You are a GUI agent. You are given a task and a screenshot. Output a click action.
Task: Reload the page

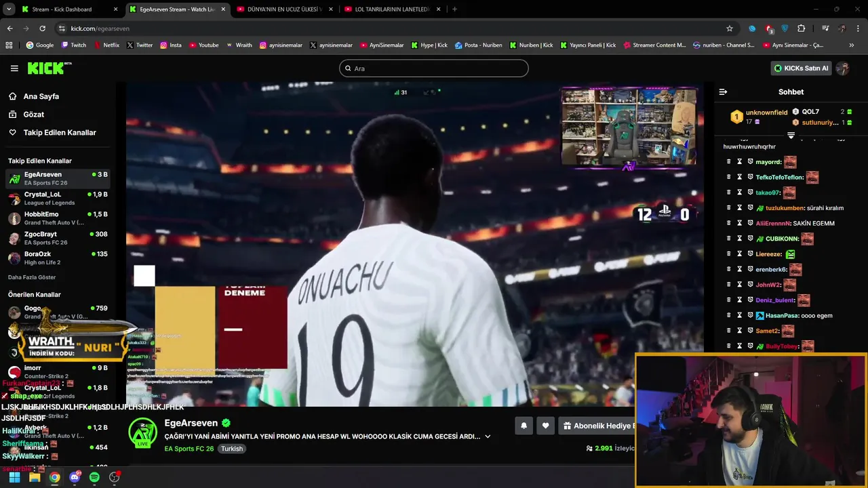[42, 28]
